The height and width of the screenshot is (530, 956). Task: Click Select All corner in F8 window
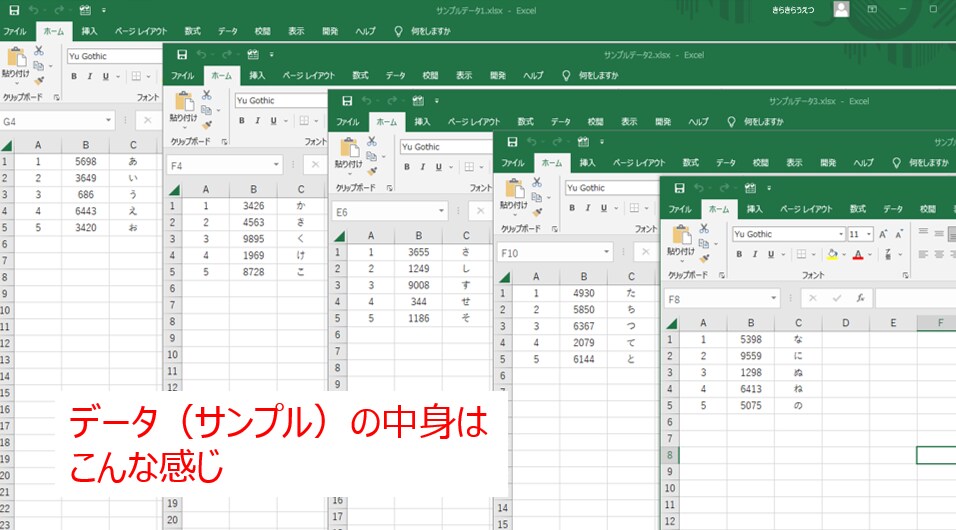click(x=671, y=323)
